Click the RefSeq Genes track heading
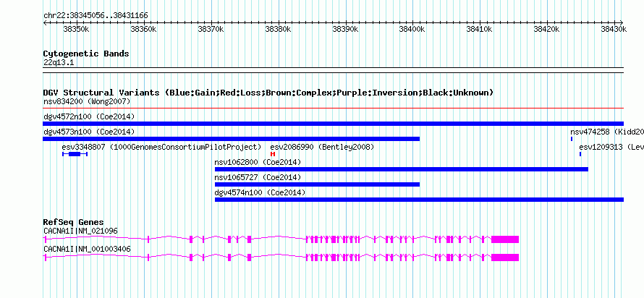Image resolution: width=644 pixels, height=298 pixels. coord(74,223)
